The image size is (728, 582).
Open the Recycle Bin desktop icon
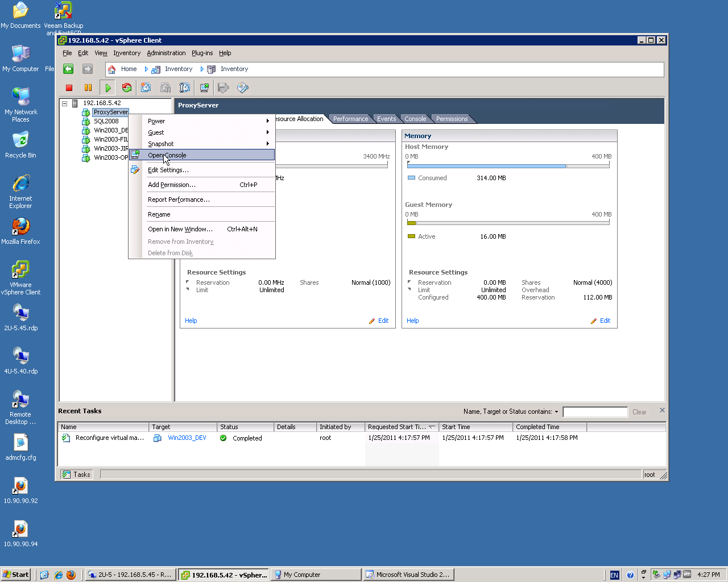20,144
